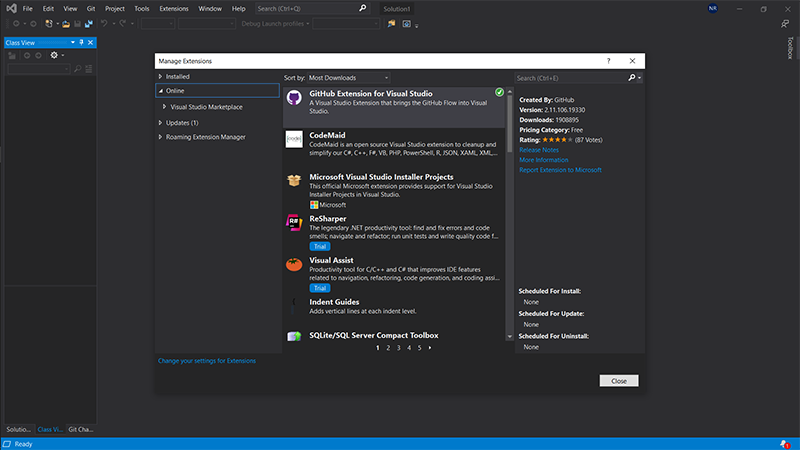Click the main search magnifier icon
Screen dimensions: 800x450
(362, 8)
